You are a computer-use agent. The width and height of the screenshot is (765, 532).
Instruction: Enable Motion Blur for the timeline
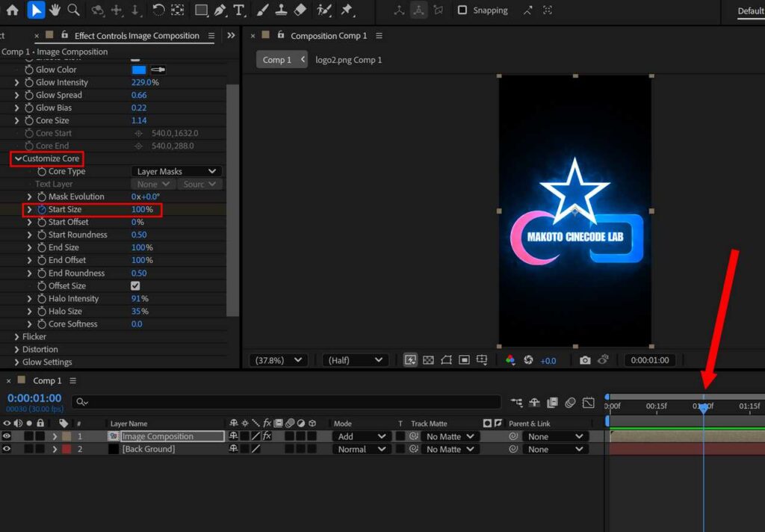pyautogui.click(x=570, y=402)
